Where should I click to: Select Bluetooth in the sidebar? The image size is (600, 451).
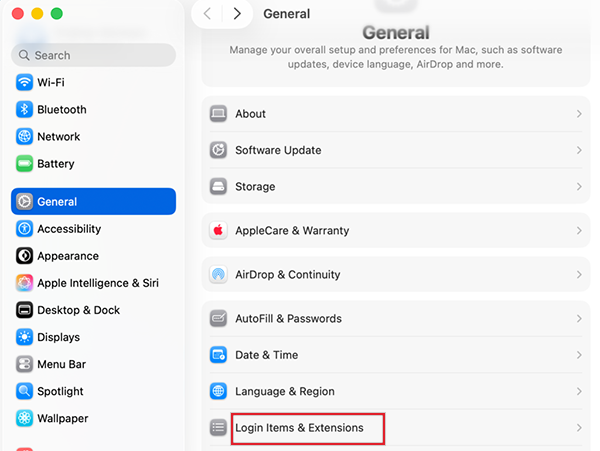(62, 109)
